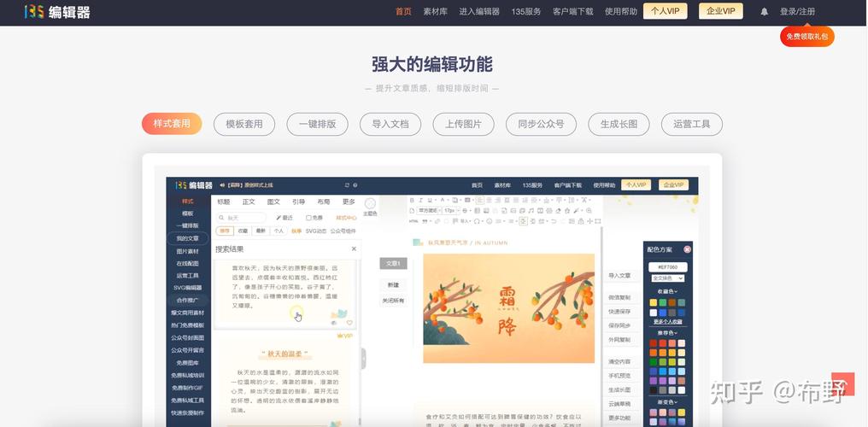The width and height of the screenshot is (868, 427).
Task: Open 图片素材 in editor left sidebar
Action: coord(188,251)
